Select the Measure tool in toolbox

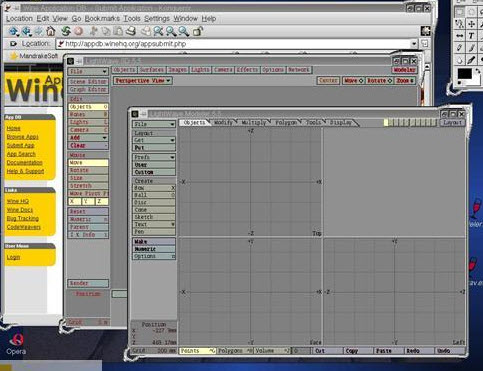(x=460, y=36)
